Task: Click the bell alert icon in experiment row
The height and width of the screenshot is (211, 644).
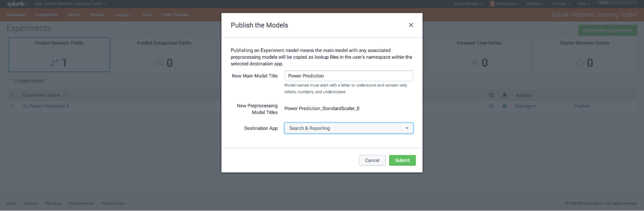Action: (504, 106)
